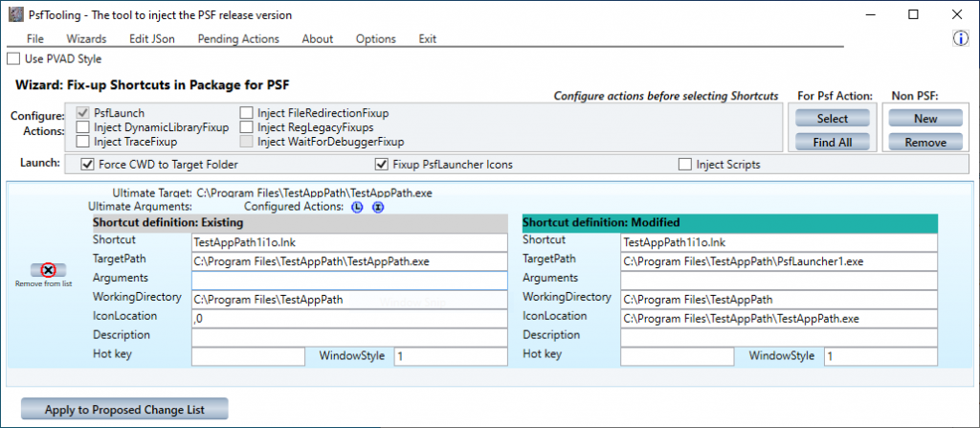Click the Existing WorkingDirectory field
The image size is (980, 428).
click(x=349, y=300)
